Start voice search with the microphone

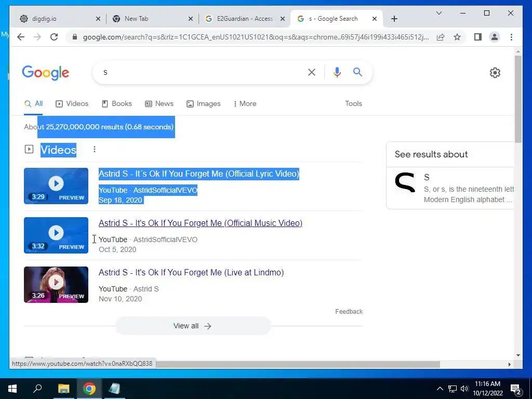point(337,72)
